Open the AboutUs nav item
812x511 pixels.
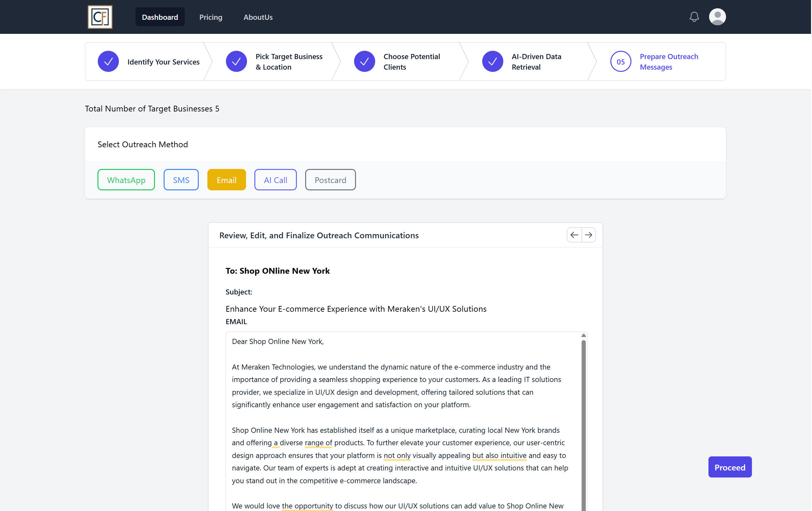pyautogui.click(x=258, y=17)
